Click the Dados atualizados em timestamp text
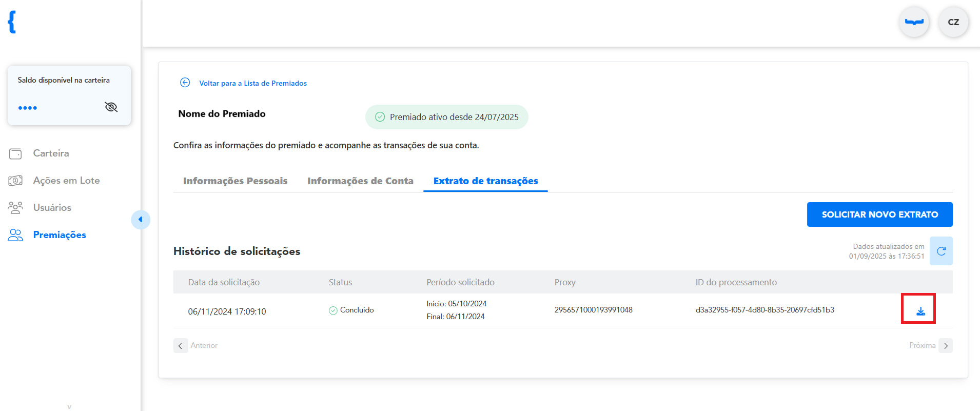980x411 pixels. (887, 251)
